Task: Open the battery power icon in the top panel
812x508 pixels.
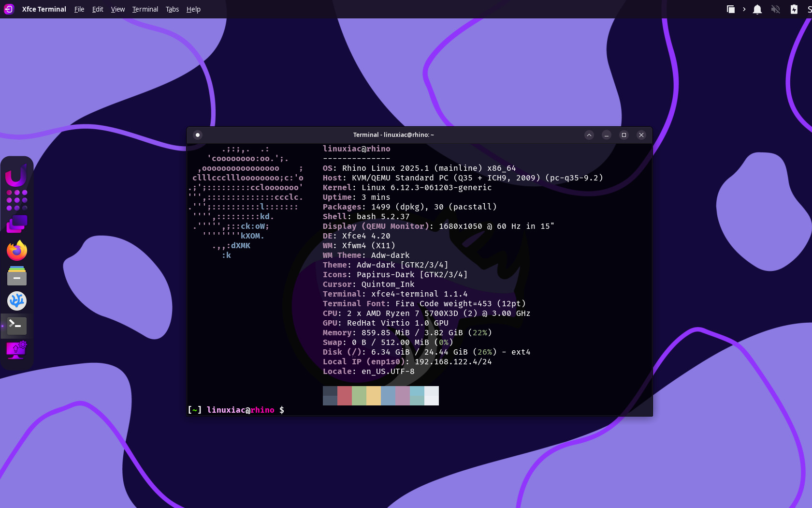Action: click(794, 9)
